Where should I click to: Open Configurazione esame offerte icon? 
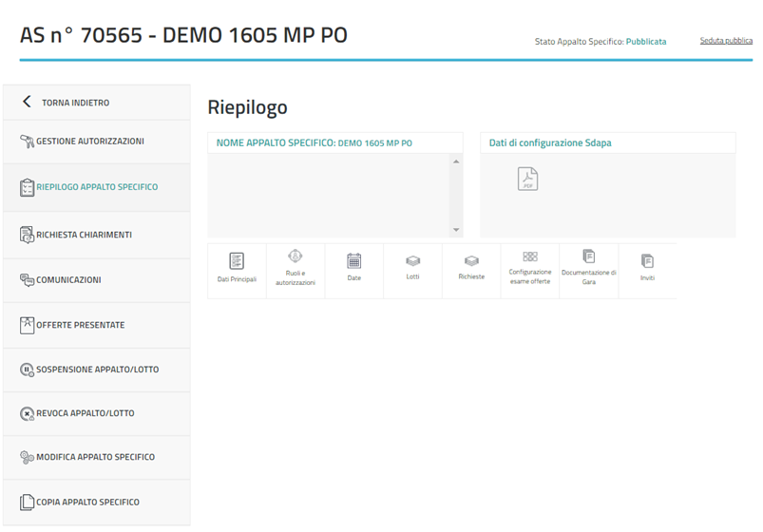click(530, 256)
